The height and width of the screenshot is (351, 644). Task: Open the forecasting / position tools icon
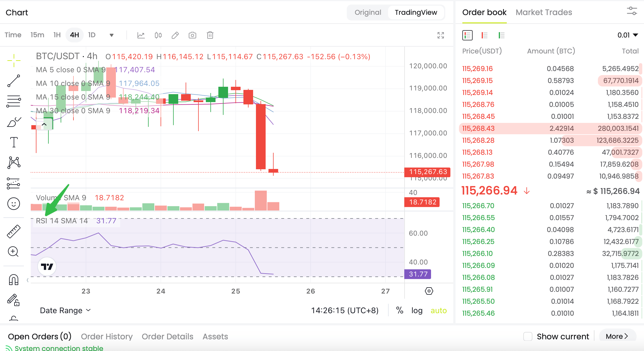coord(14,183)
